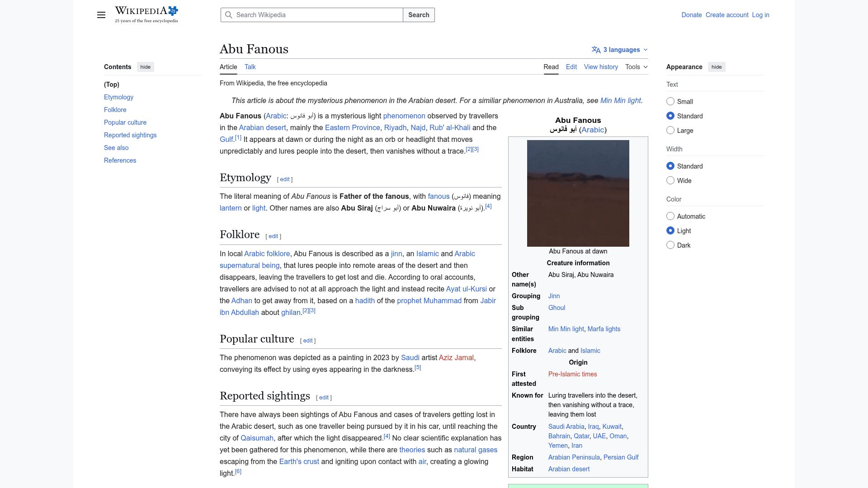868x488 pixels.
Task: Open the Min Min light hatnote link
Action: coord(620,101)
